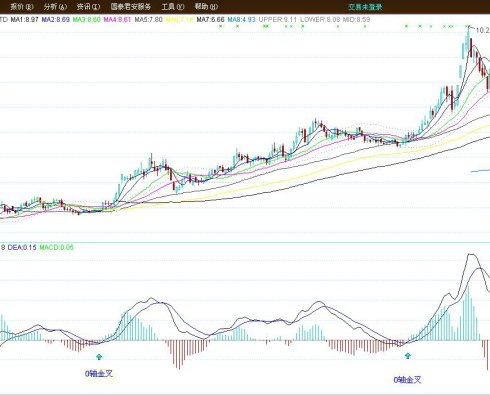
Task: Select the yellow MA6 indicator label
Action: pos(180,20)
